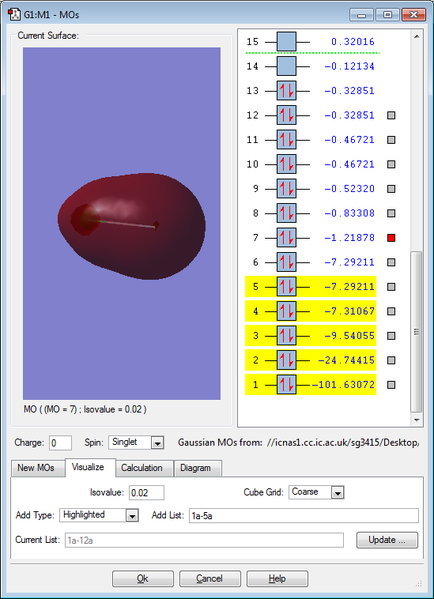This screenshot has width=434, height=599.
Task: Click the electron-pair box of orbital 4
Action: [x=286, y=311]
